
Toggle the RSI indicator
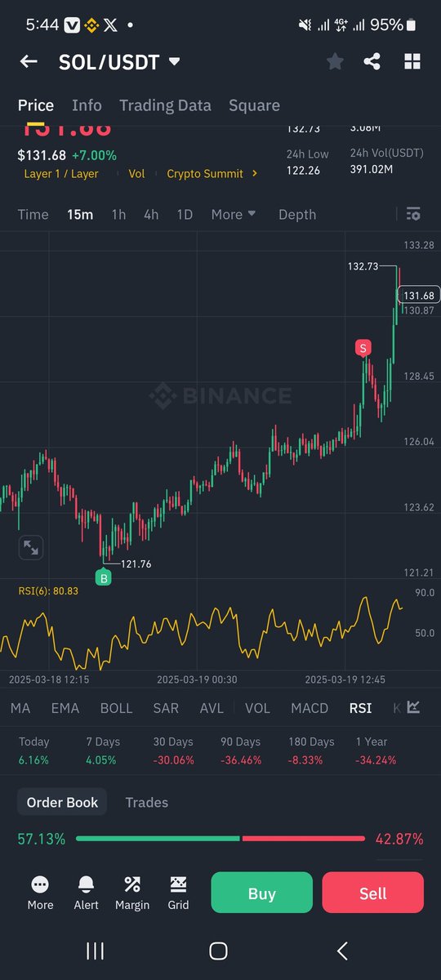click(360, 708)
